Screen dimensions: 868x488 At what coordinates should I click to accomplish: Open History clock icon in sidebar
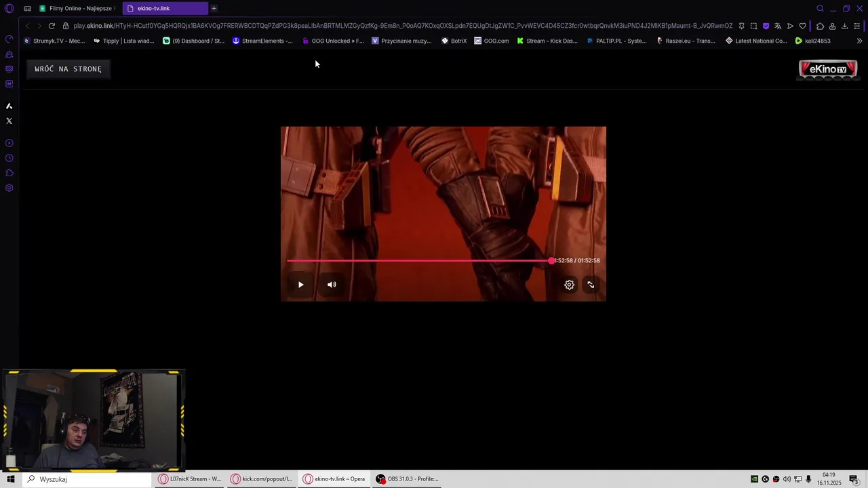9,158
